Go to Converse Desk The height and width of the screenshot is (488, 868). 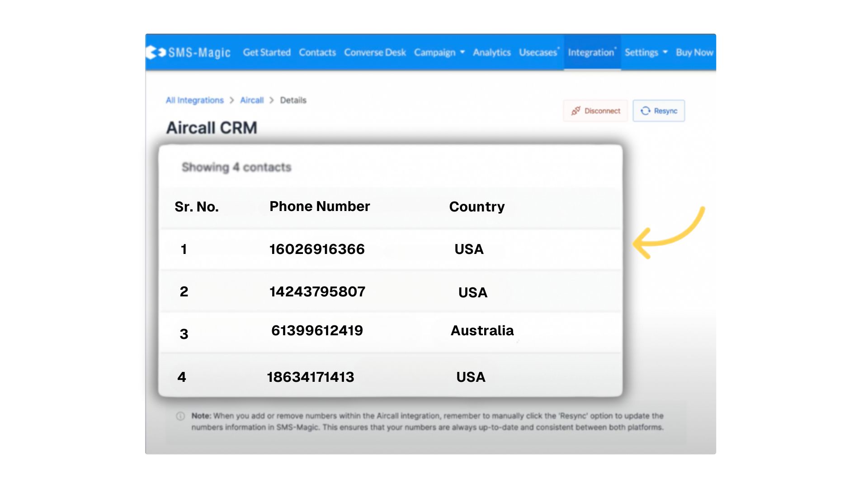pos(375,52)
